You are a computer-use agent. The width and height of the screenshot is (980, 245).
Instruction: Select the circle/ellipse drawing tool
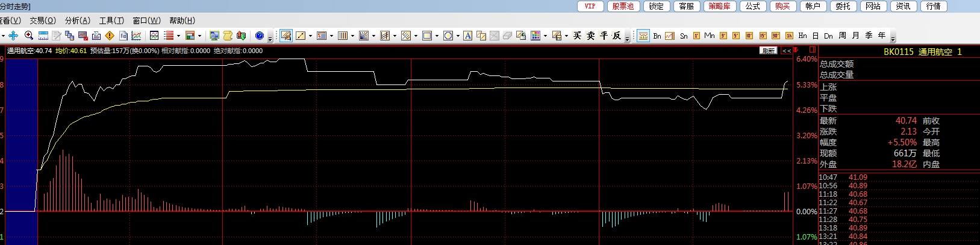point(448,36)
